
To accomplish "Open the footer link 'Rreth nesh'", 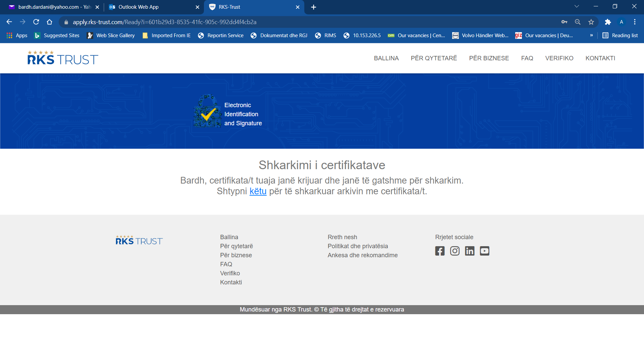I will 342,237.
